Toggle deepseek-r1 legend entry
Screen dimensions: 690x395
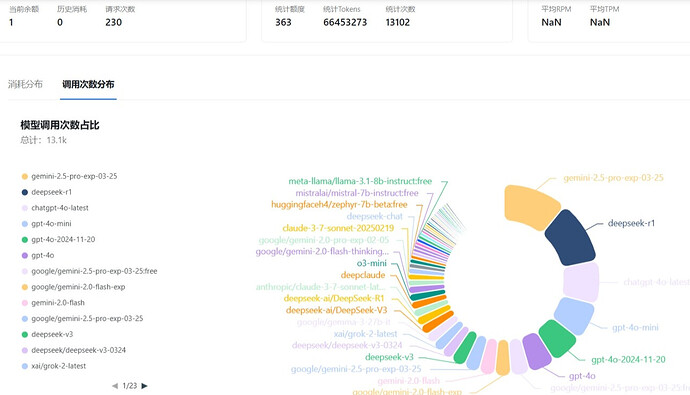pos(47,192)
